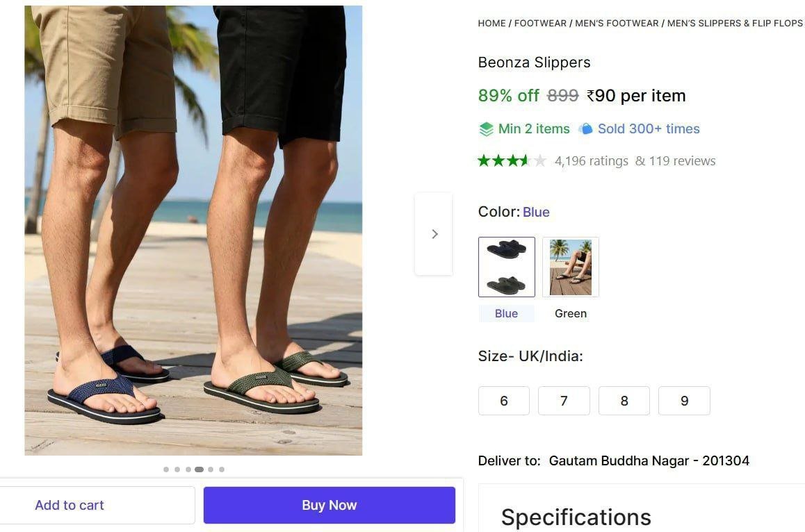
Task: Open MEN'S SLIPPERS & FLIP FLOPS breadcrumb
Action: (x=735, y=23)
